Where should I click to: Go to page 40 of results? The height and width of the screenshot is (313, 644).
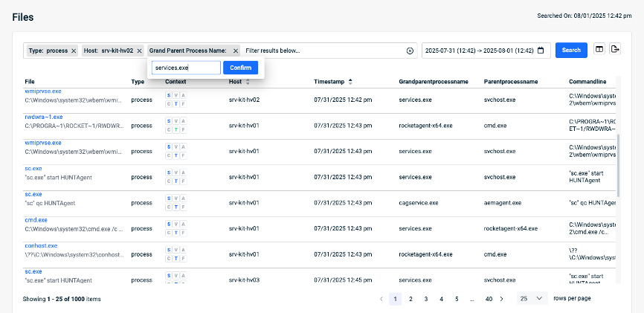pyautogui.click(x=489, y=298)
